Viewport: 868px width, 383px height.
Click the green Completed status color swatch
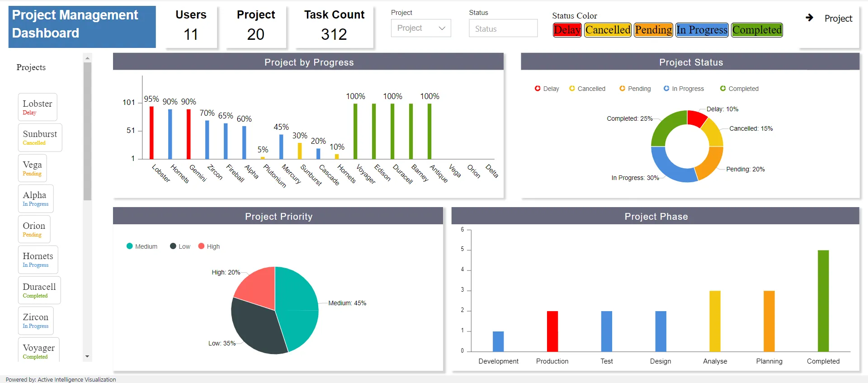coord(757,30)
